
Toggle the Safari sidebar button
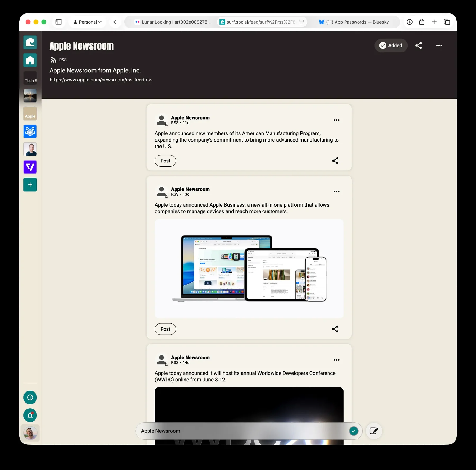point(59,22)
